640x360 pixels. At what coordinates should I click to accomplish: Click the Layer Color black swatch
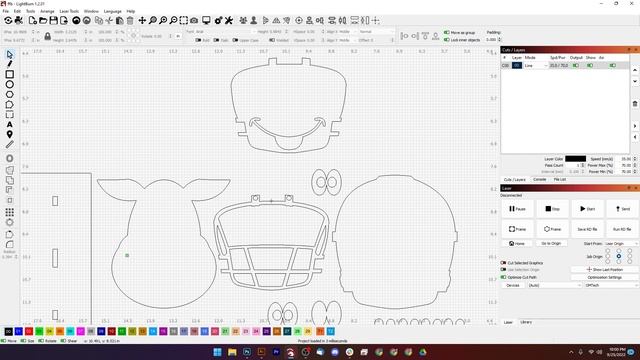[x=575, y=159]
